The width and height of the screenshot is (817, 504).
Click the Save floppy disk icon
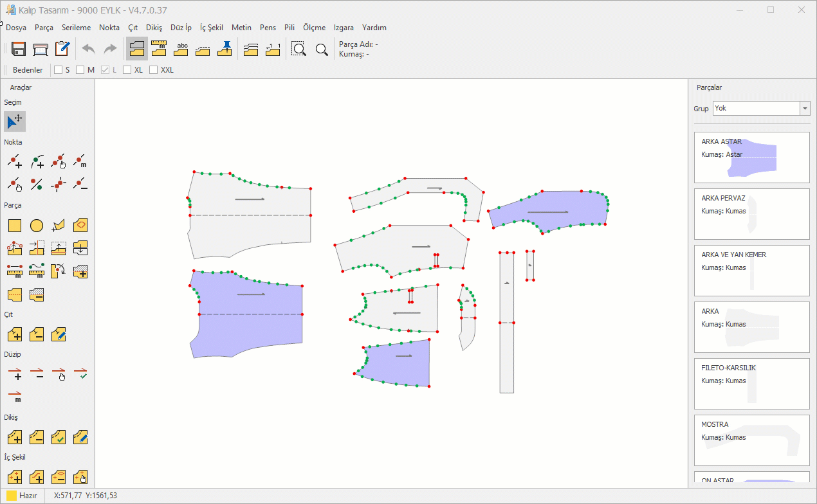[x=18, y=49]
